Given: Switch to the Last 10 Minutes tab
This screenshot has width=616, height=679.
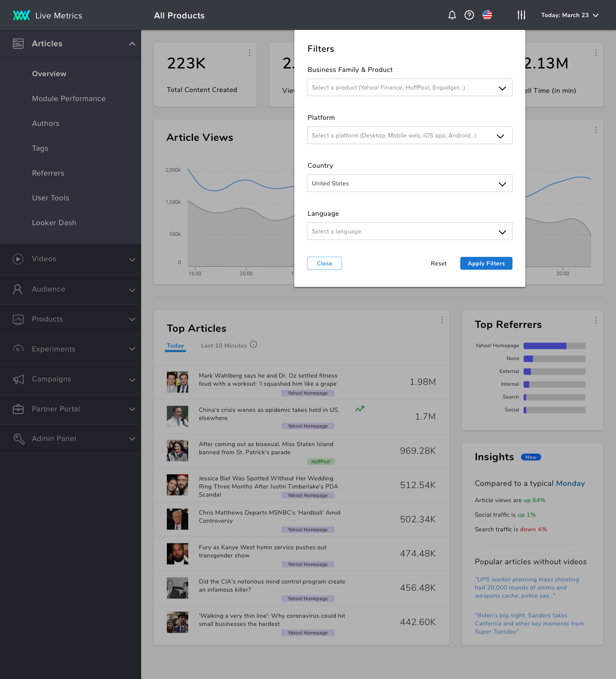Looking at the screenshot, I should [x=224, y=345].
